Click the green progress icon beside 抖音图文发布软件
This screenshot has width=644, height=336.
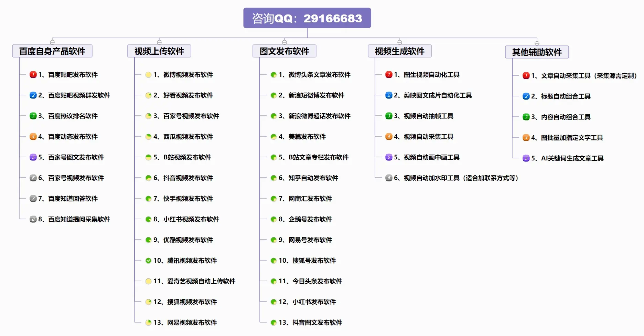(273, 323)
